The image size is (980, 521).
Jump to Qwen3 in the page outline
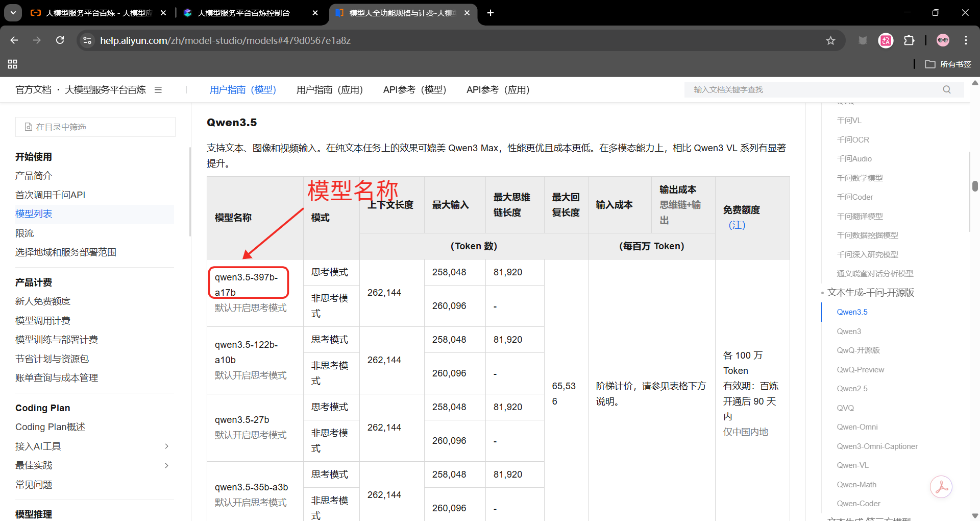pos(849,331)
